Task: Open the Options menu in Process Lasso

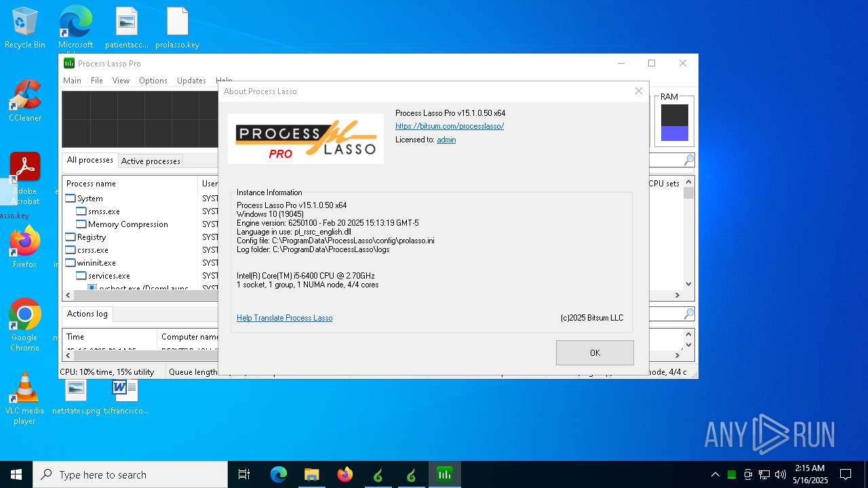Action: point(153,80)
